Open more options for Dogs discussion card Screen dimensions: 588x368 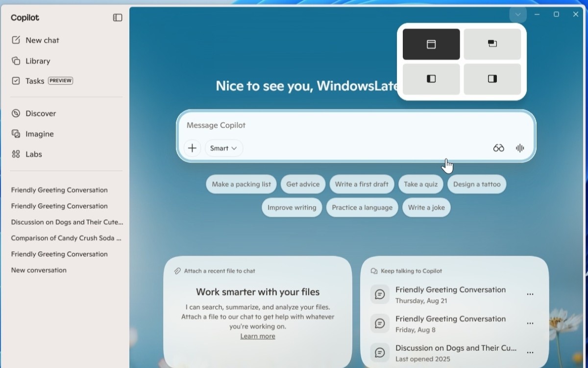tap(530, 352)
